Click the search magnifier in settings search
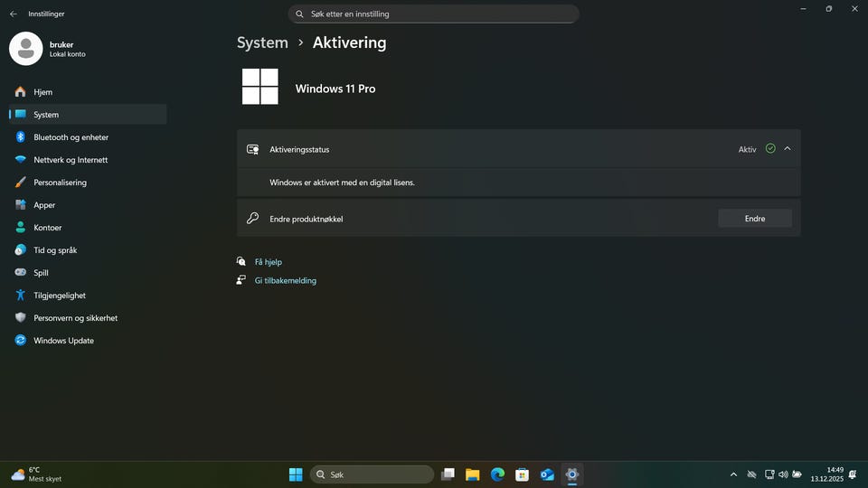Viewport: 868px width, 488px height. coord(299,14)
